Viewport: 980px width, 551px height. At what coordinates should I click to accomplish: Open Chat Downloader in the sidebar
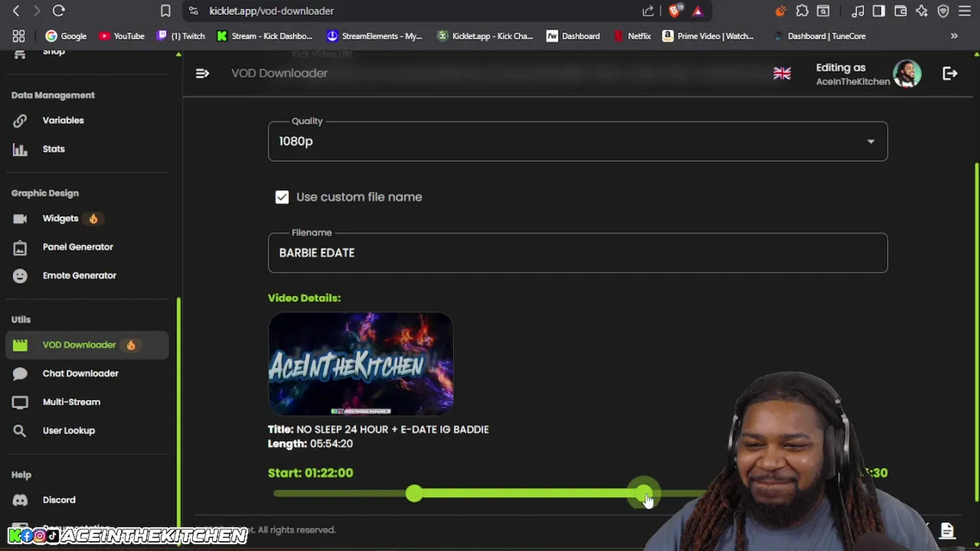coord(87,373)
